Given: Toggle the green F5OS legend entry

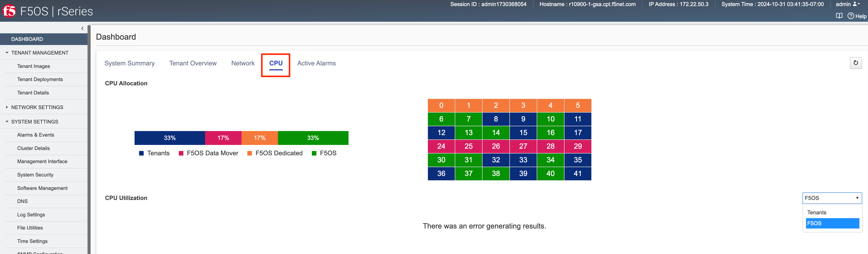Looking at the screenshot, I should 324,153.
